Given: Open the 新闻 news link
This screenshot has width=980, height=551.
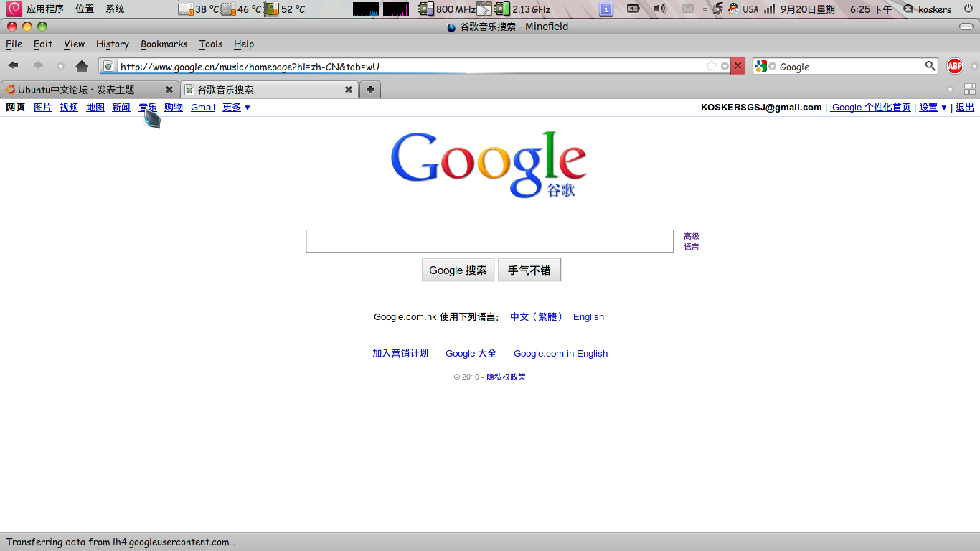Looking at the screenshot, I should tap(121, 108).
